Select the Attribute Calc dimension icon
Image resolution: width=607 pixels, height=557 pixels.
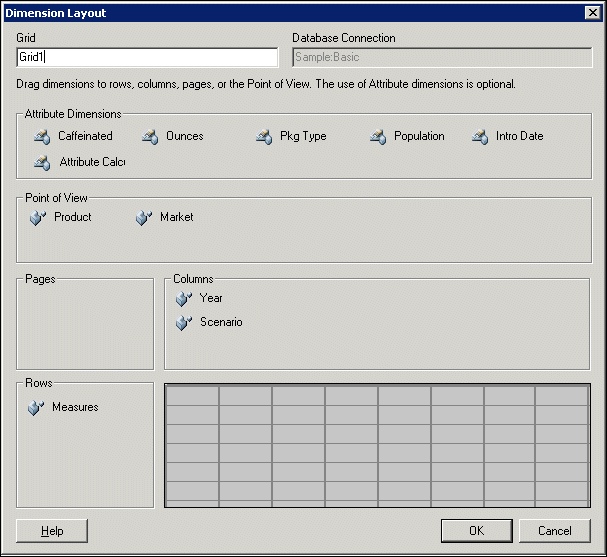tap(42, 163)
